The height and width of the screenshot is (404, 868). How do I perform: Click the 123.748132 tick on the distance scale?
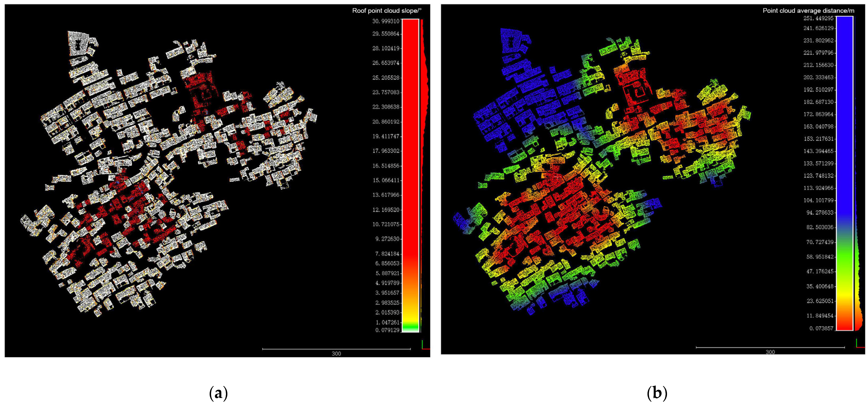click(819, 176)
